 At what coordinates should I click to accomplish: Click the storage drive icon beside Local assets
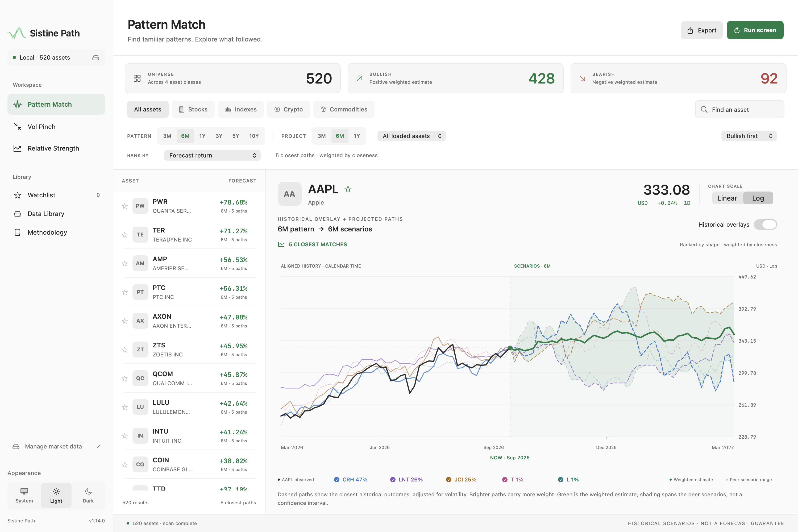(x=96, y=58)
